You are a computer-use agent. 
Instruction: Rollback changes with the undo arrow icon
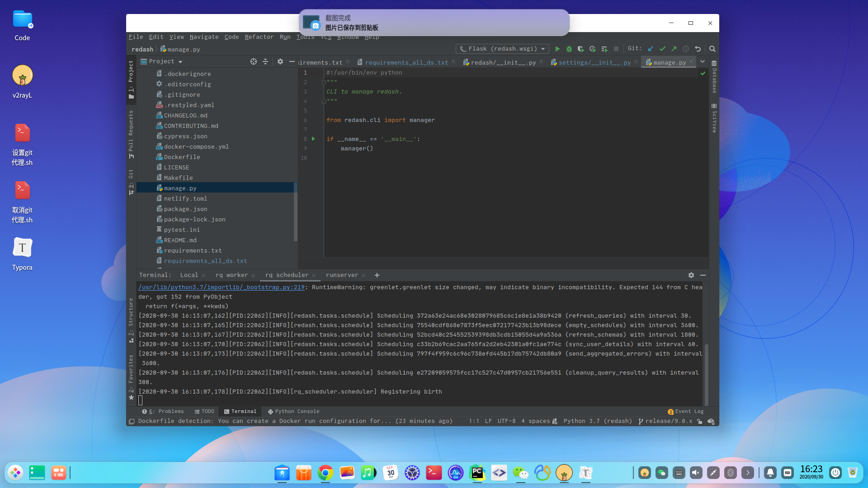coord(698,49)
